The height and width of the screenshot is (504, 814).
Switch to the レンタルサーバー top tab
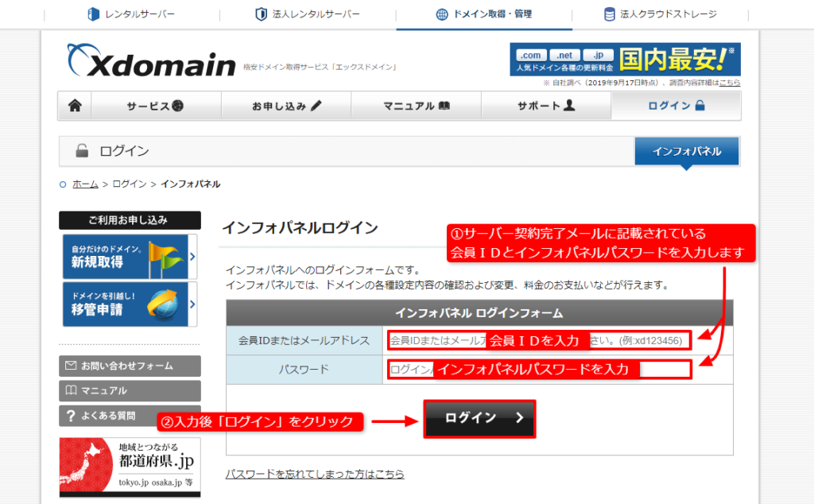[130, 14]
